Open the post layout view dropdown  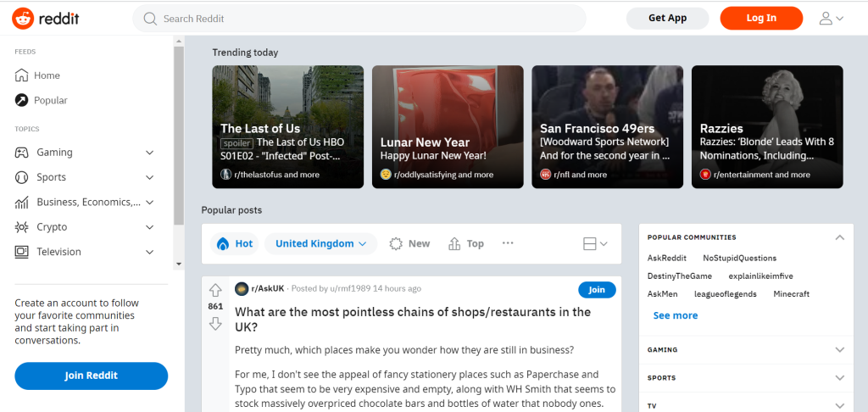[595, 243]
